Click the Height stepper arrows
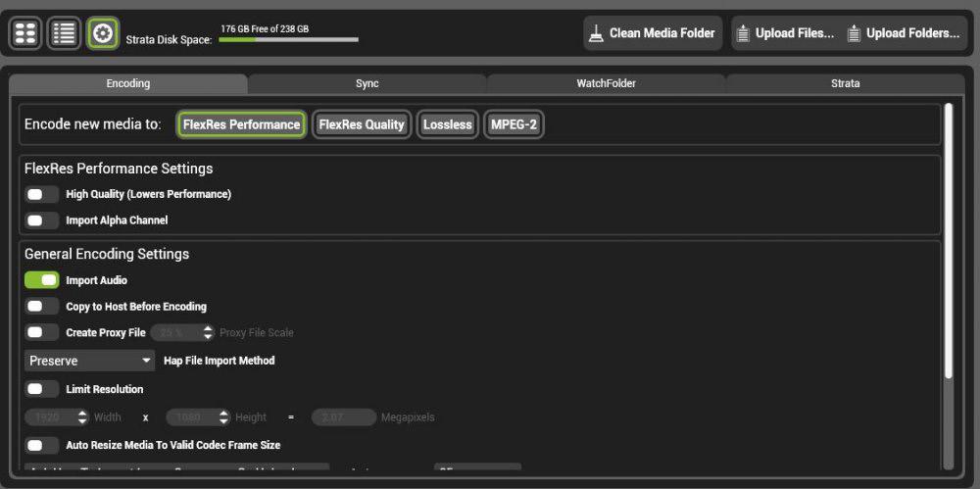 [x=223, y=417]
